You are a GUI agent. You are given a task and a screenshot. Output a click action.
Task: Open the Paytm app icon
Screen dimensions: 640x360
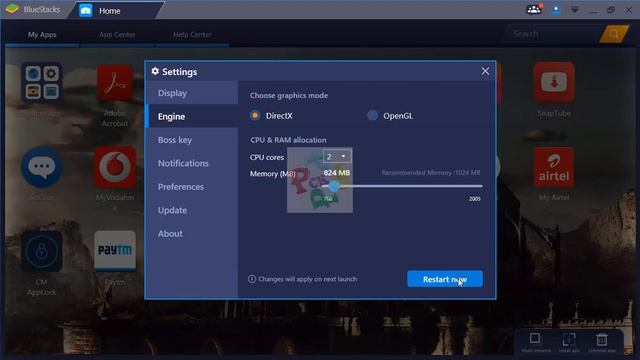[x=115, y=251]
